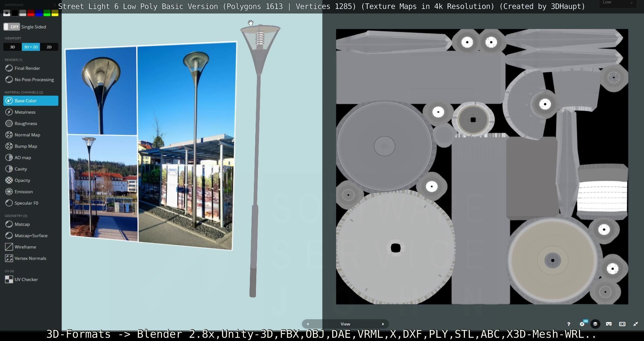Click the UV texture map preview
644x341 pixels.
tap(482, 167)
